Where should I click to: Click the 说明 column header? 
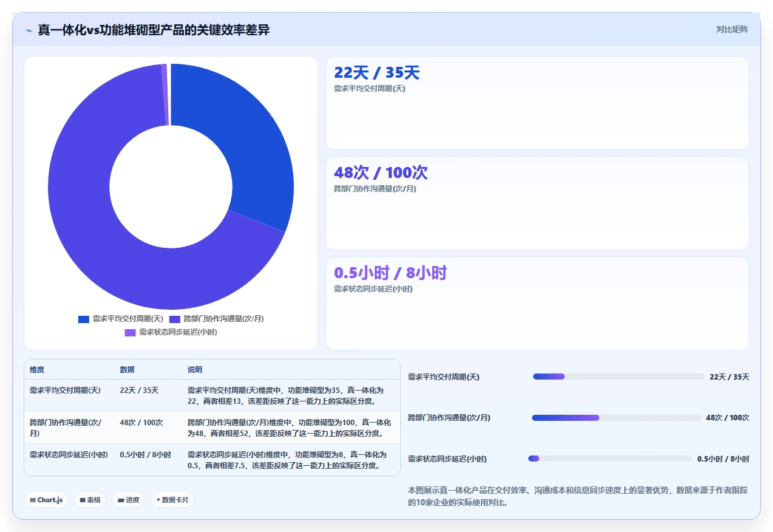[x=195, y=370]
